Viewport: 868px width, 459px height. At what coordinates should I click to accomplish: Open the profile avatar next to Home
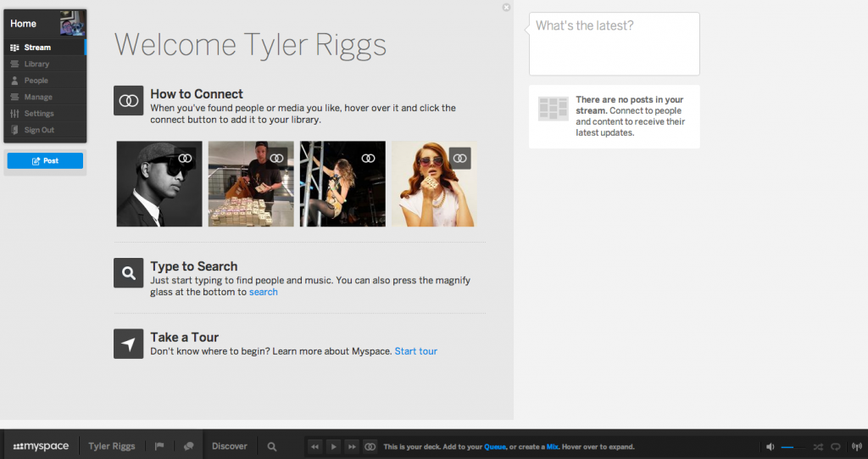pos(73,23)
